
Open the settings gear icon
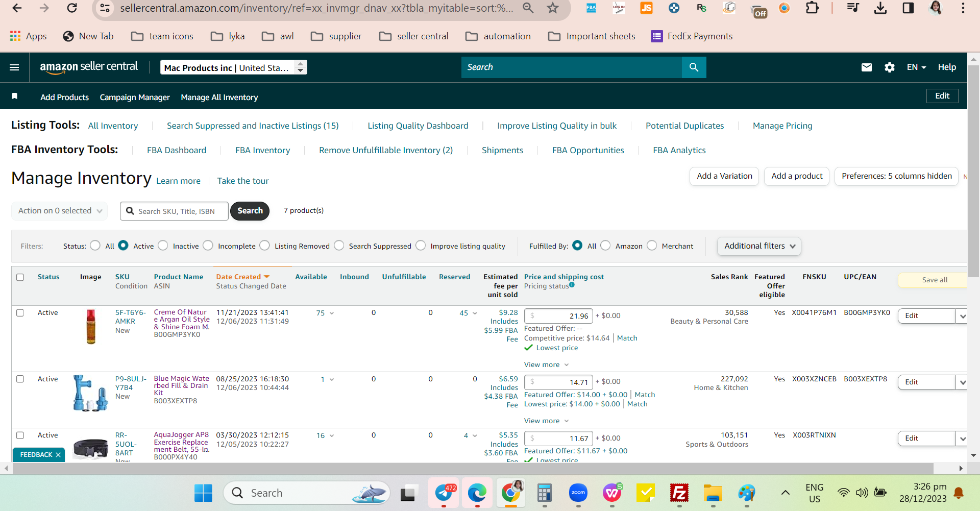click(890, 67)
